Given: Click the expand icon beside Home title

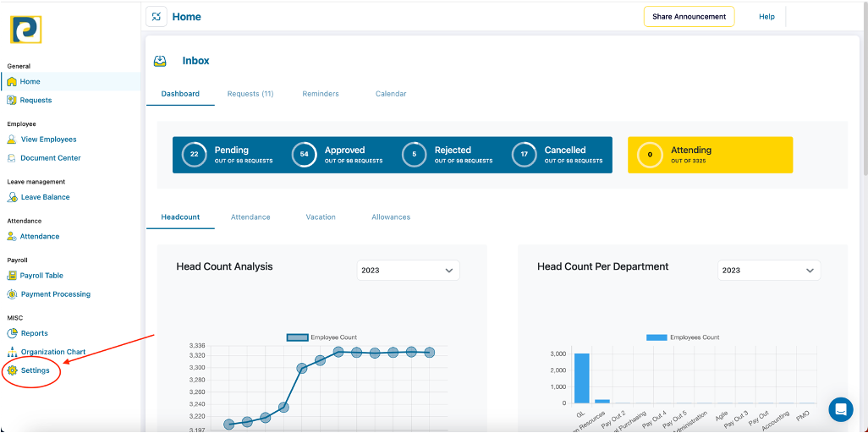Looking at the screenshot, I should click(157, 17).
